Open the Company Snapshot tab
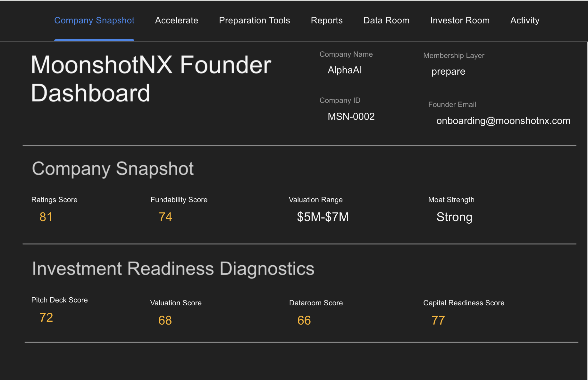Viewport: 588px width, 380px height. [94, 21]
